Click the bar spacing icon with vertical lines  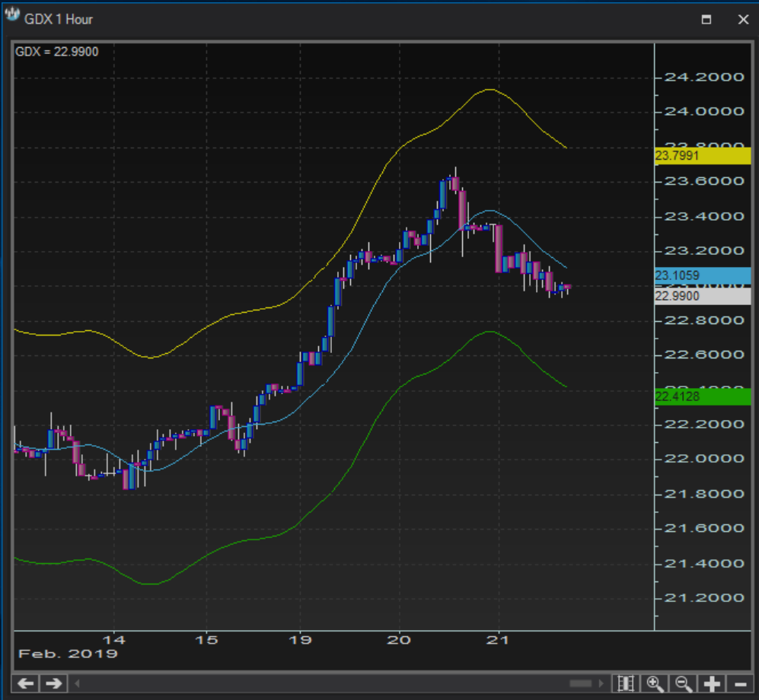(x=626, y=683)
